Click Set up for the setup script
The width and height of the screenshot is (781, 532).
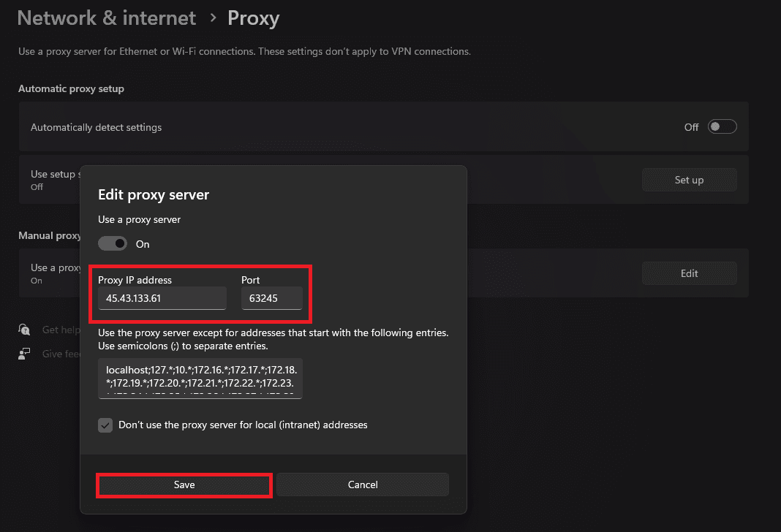pos(688,179)
